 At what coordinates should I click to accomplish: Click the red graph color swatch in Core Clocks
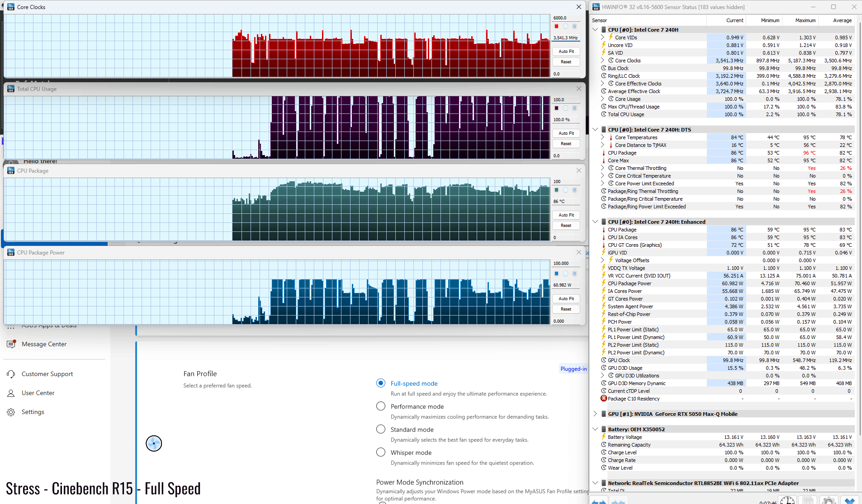tap(556, 26)
